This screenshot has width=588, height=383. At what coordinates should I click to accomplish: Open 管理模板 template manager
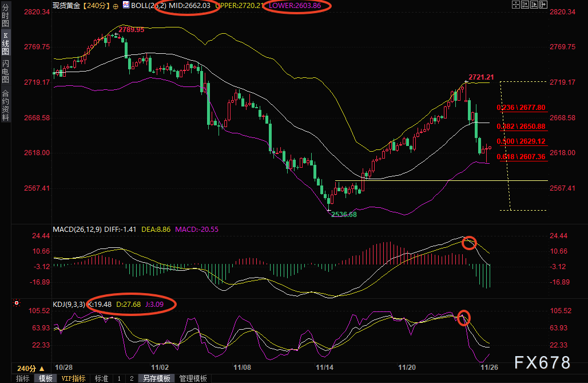point(193,378)
